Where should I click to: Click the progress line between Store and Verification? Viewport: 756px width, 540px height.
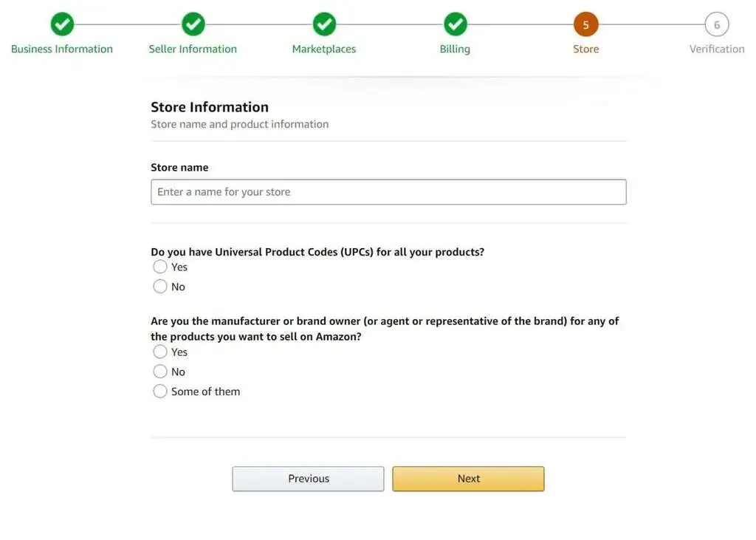pyautogui.click(x=651, y=24)
